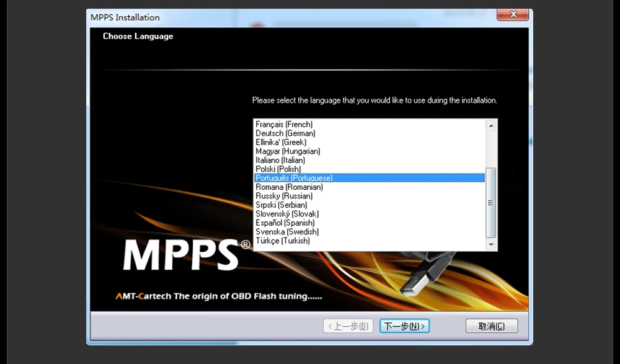Select Français (French) in the language list
The height and width of the screenshot is (364, 620).
pyautogui.click(x=370, y=124)
